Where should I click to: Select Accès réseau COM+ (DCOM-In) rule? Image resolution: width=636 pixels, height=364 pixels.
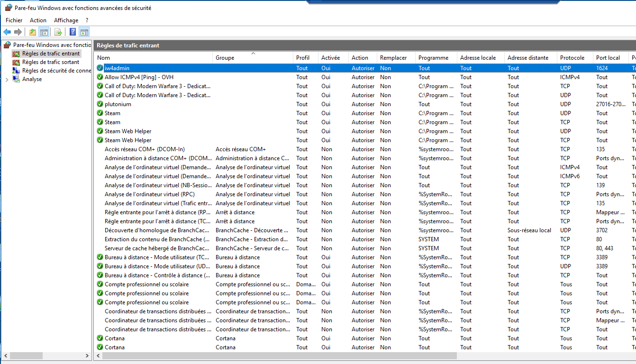tap(145, 149)
